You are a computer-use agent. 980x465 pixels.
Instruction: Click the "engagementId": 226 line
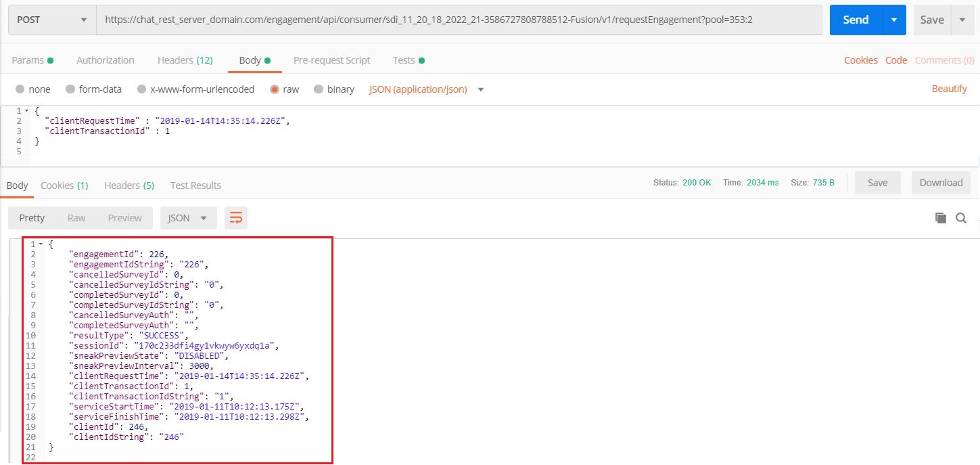(x=120, y=254)
